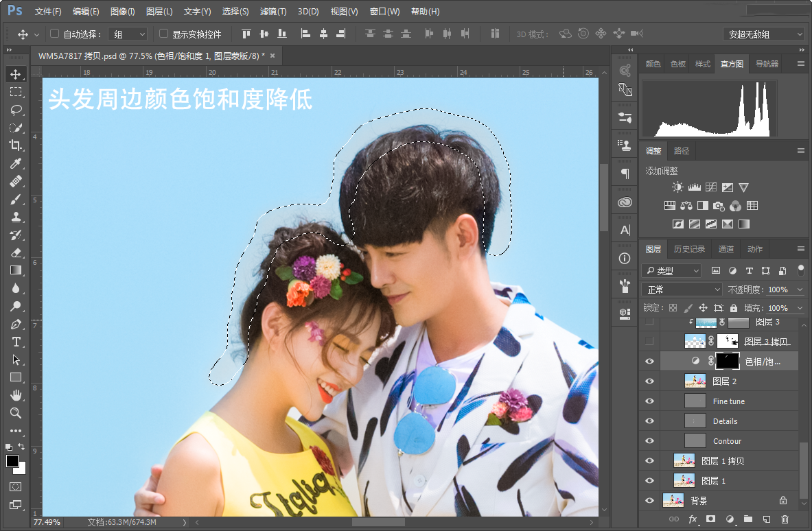Select the History Brush tool
812x531 pixels.
[16, 235]
